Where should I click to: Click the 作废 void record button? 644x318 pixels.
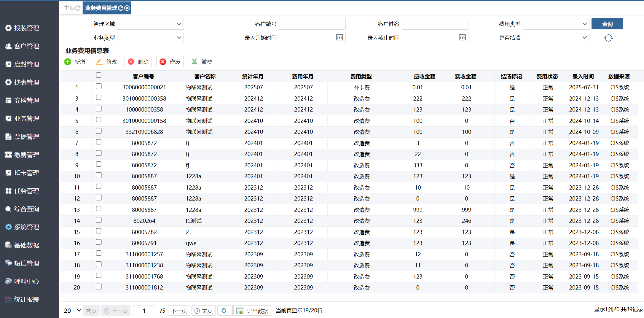[x=170, y=62]
